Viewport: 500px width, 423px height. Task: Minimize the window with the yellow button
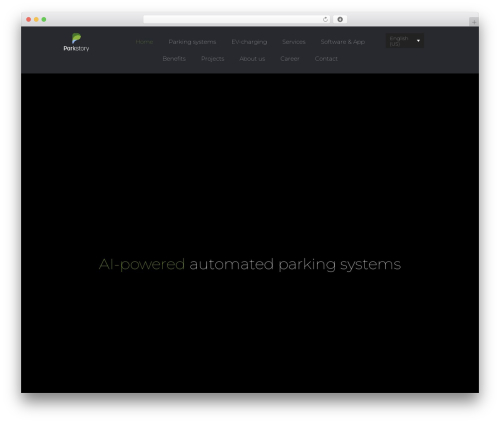pyautogui.click(x=36, y=19)
